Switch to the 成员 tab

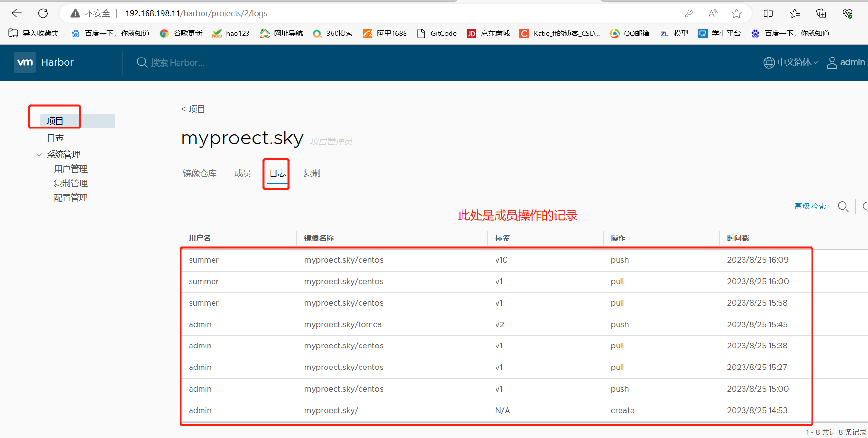(243, 173)
